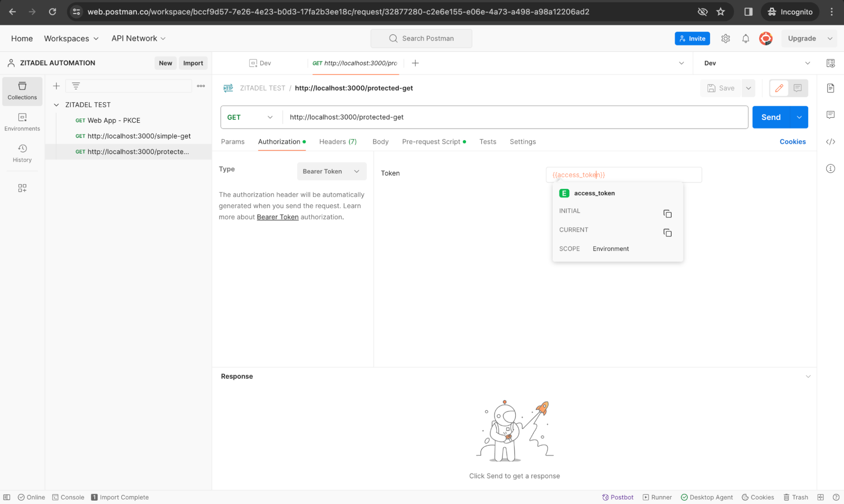Switch to the Headers tab
The image size is (844, 504).
tap(337, 141)
